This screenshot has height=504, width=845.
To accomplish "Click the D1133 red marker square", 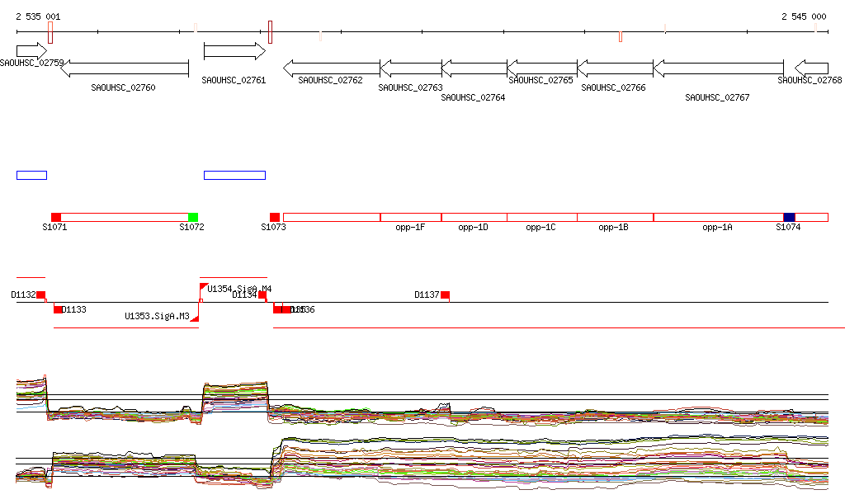I will (x=58, y=309).
